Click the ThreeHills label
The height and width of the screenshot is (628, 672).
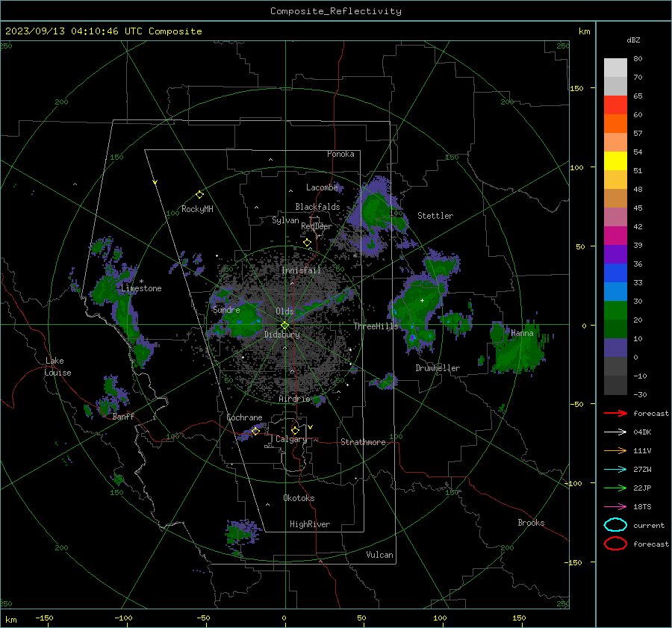point(376,326)
